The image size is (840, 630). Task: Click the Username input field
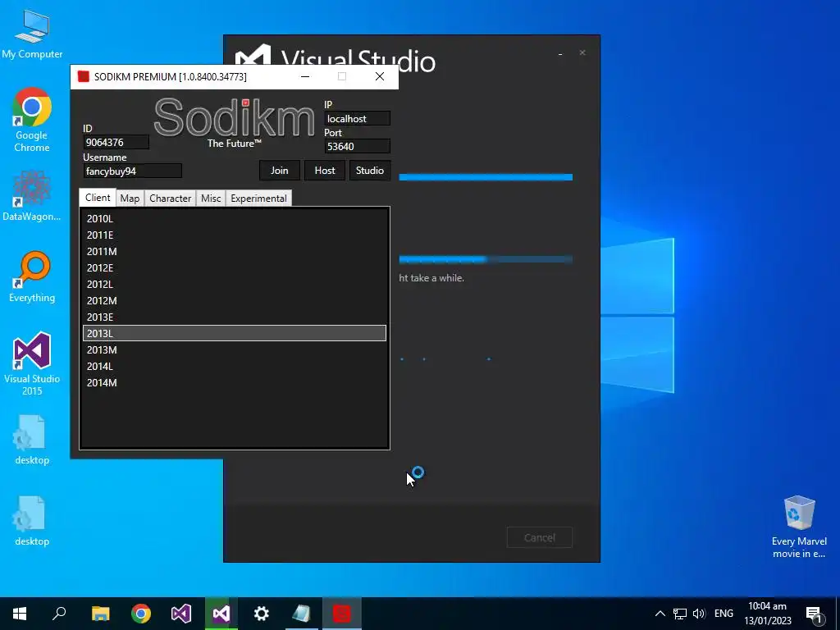tap(132, 171)
